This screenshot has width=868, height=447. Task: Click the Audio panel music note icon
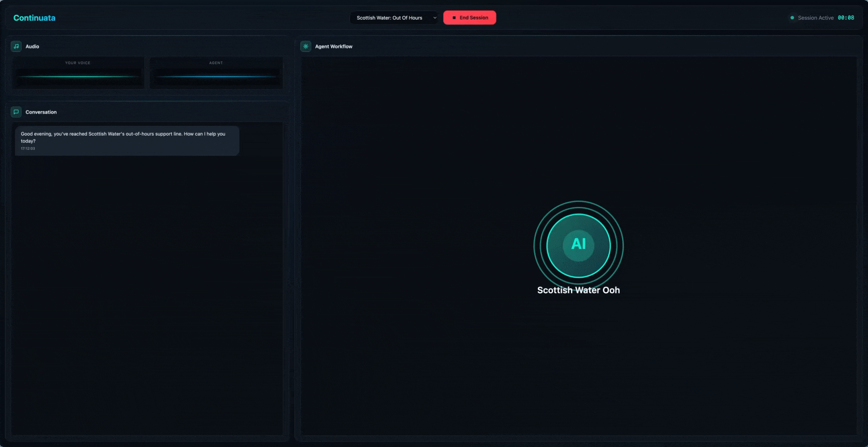point(16,46)
